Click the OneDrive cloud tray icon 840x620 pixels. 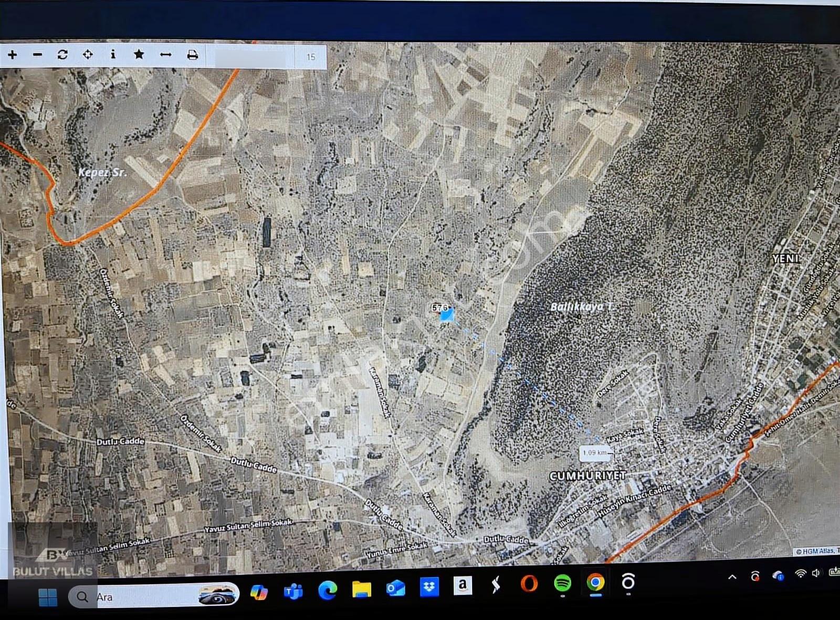(x=778, y=575)
